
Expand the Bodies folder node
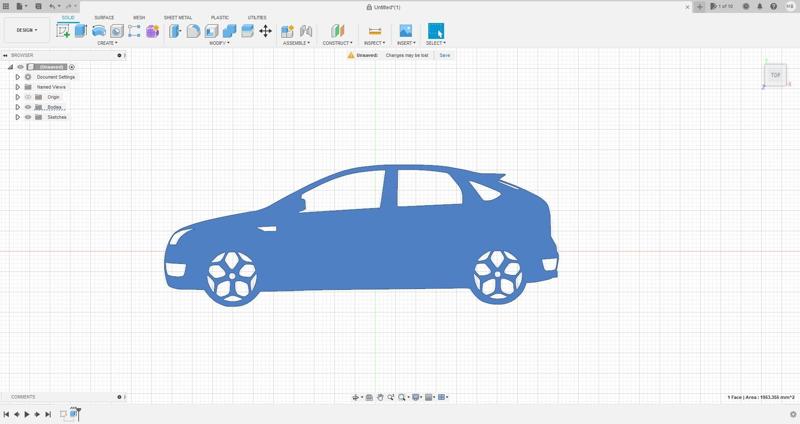coord(17,107)
